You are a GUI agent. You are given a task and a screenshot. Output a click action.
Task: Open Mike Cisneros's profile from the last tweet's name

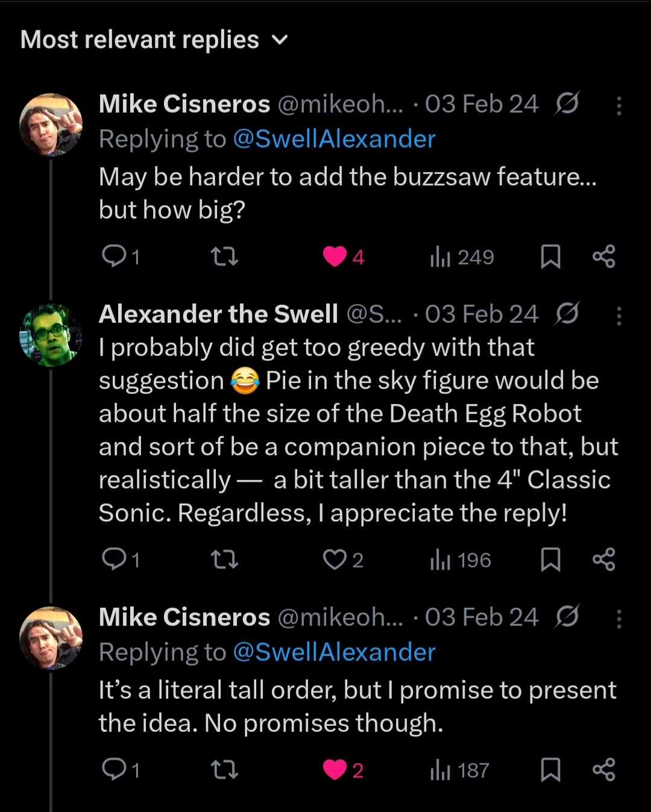click(x=184, y=617)
